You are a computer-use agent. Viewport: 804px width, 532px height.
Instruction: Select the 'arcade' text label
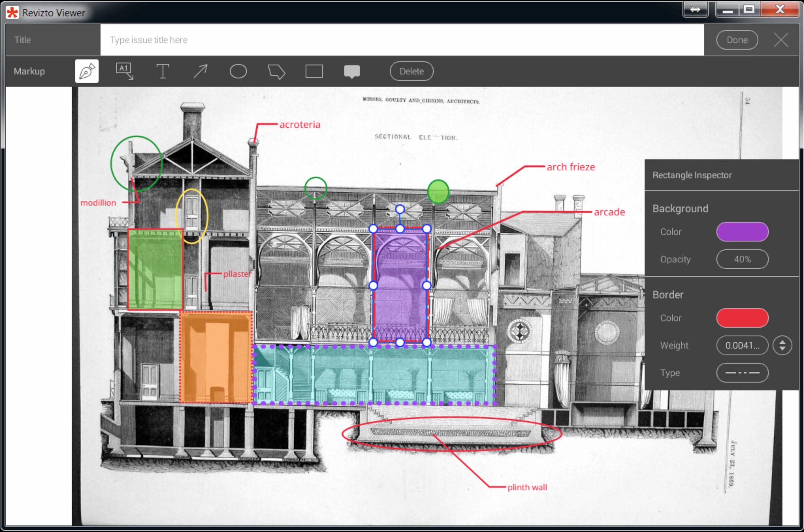click(x=609, y=212)
